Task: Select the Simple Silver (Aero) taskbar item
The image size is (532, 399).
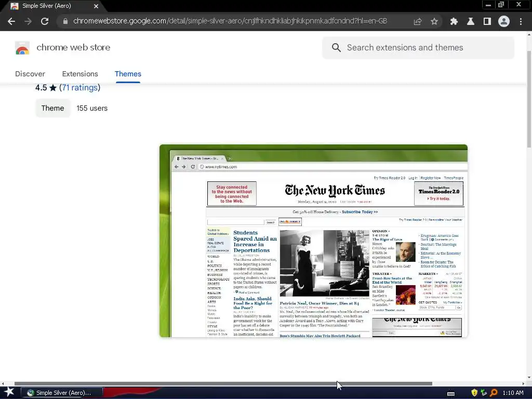Action: tap(62, 393)
